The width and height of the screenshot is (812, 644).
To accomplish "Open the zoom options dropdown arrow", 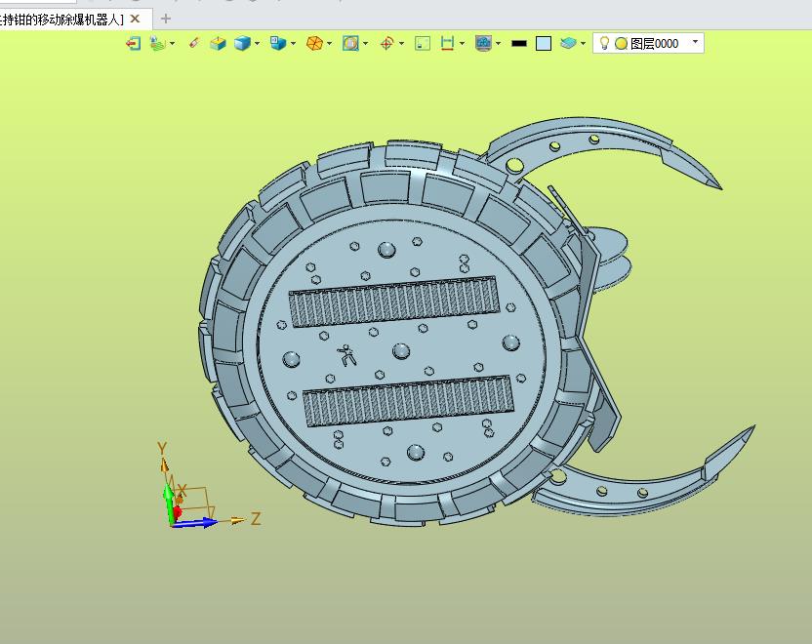I will coord(366,44).
